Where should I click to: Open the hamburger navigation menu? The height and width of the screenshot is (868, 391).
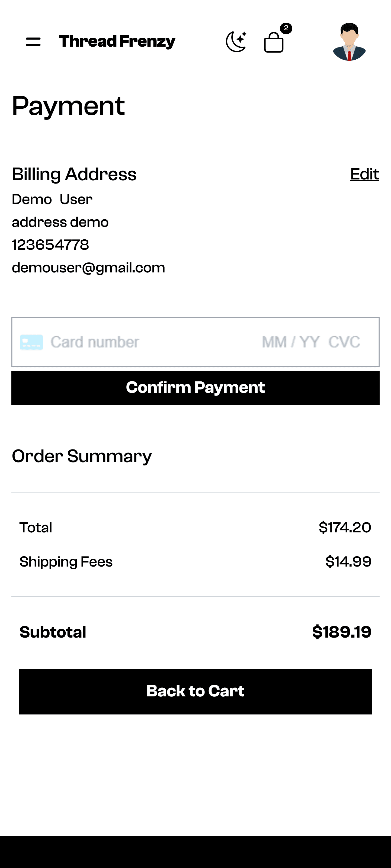tap(33, 42)
